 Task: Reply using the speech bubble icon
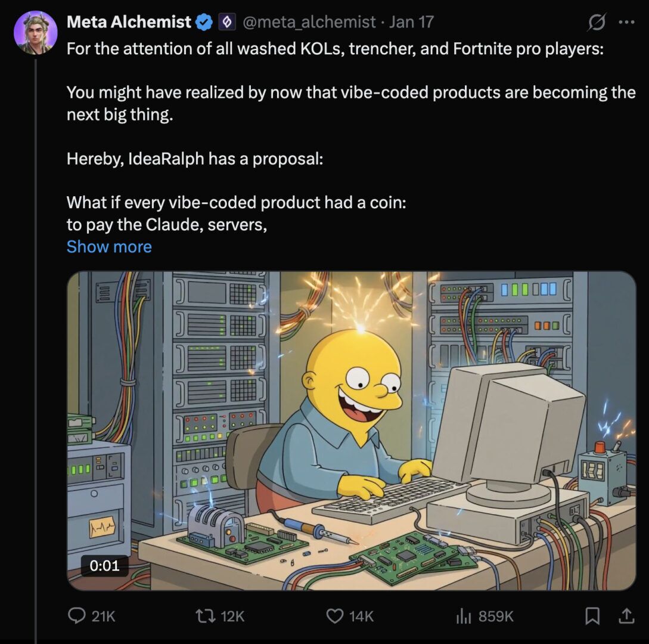click(77, 617)
